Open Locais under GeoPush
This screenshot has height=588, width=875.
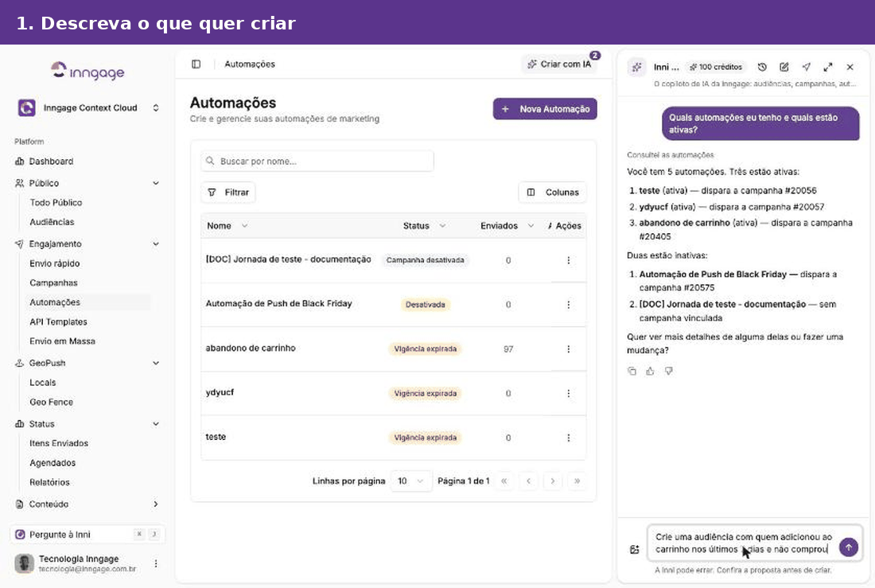tap(42, 383)
